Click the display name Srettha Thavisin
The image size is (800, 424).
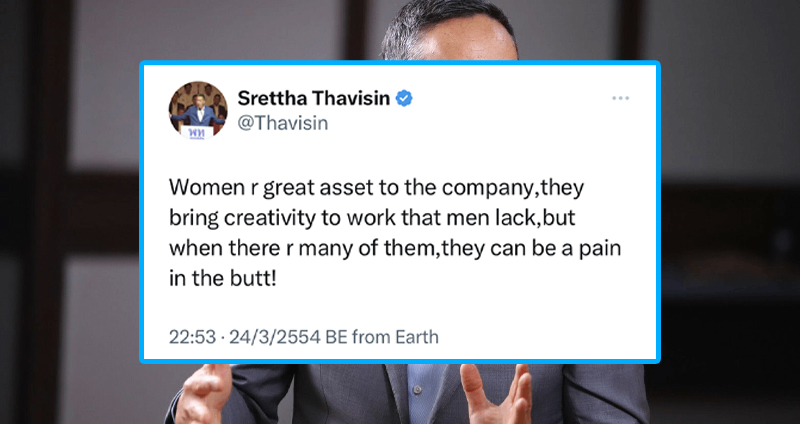[314, 98]
